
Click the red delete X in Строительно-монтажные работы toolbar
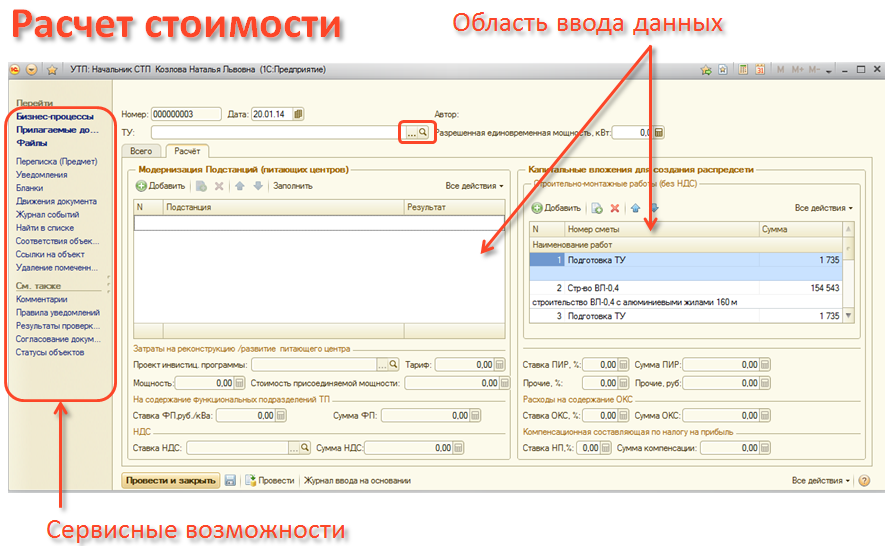point(615,208)
